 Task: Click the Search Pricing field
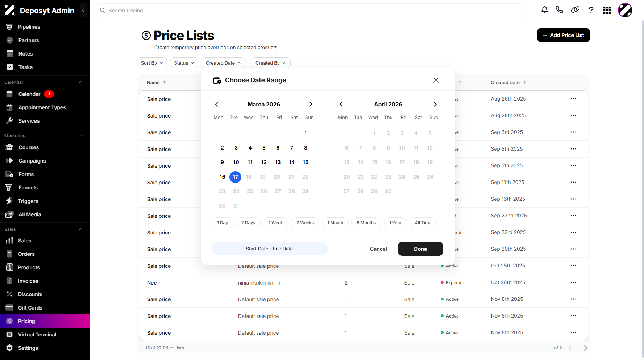tap(309, 11)
